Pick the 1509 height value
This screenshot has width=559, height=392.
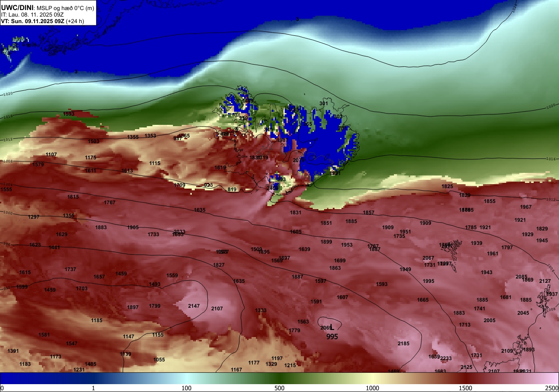256,249
